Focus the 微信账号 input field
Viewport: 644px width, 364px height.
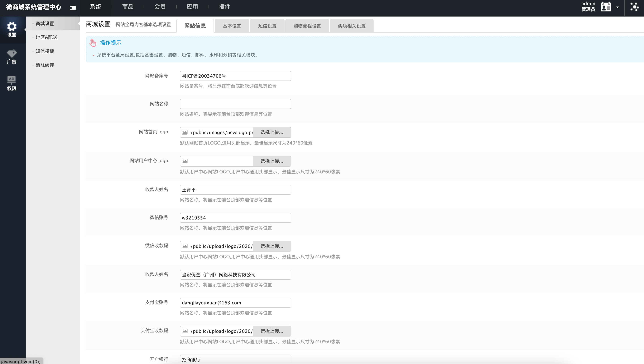(x=235, y=218)
